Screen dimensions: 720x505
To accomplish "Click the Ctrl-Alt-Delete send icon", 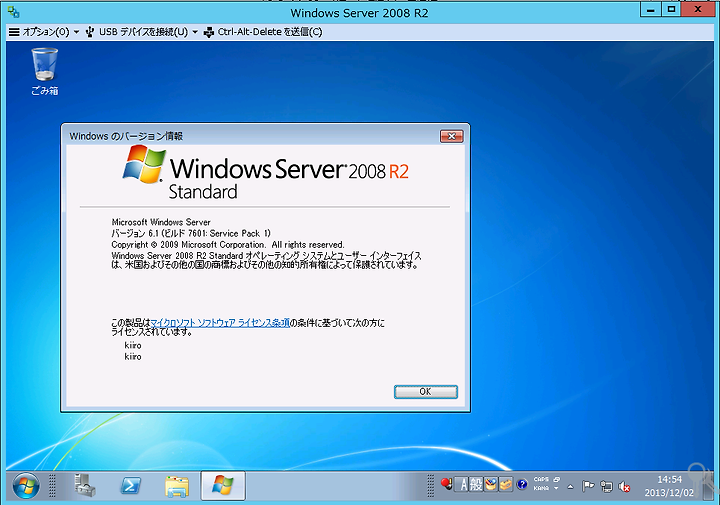I will [208, 33].
